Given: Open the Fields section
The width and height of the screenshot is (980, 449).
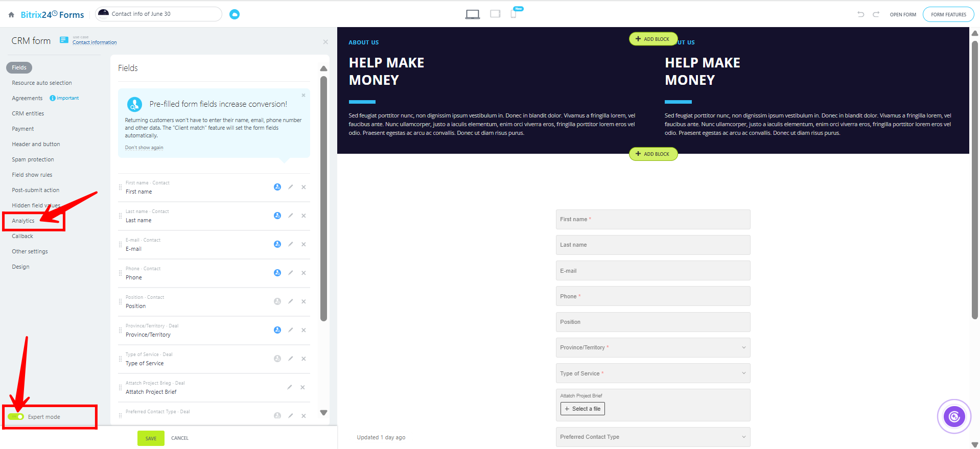Looking at the screenshot, I should tap(19, 67).
